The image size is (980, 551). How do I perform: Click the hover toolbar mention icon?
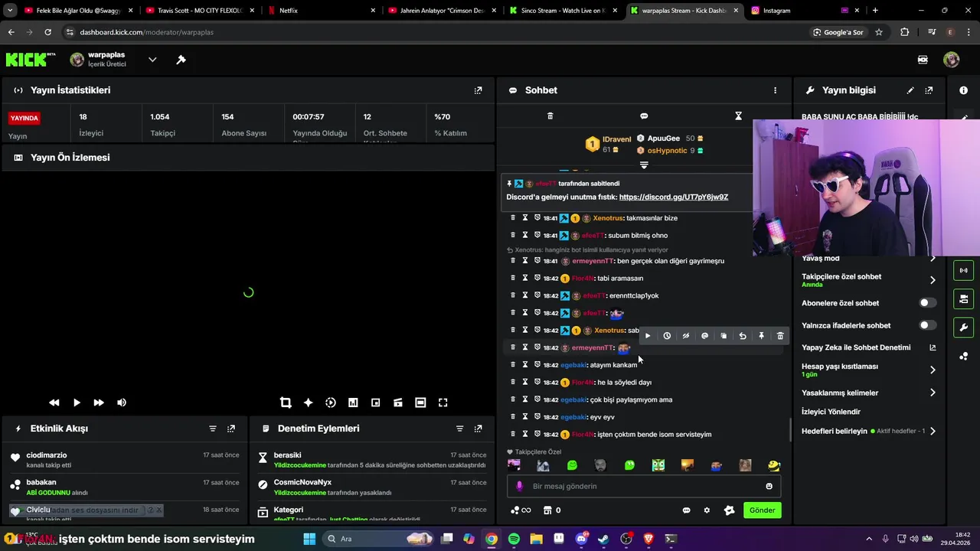[x=704, y=336]
